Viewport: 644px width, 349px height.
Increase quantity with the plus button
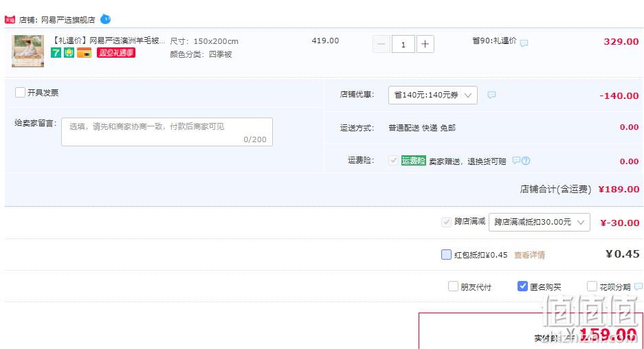pos(425,44)
